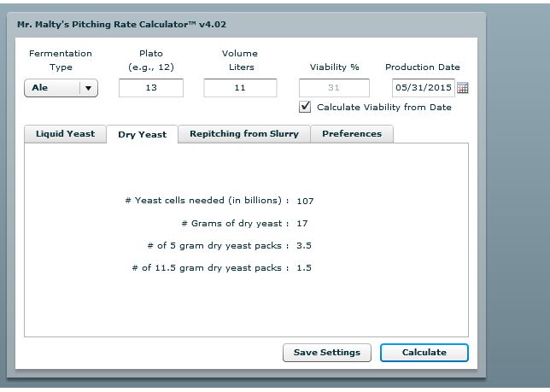550x392 pixels.
Task: Switch to the Liquid Yeast tab
Action: (65, 134)
